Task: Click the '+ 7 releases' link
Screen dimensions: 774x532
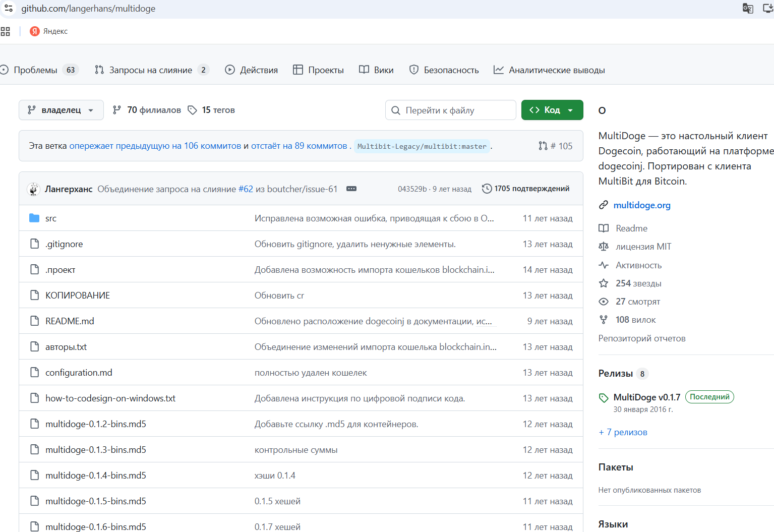Action: [623, 432]
